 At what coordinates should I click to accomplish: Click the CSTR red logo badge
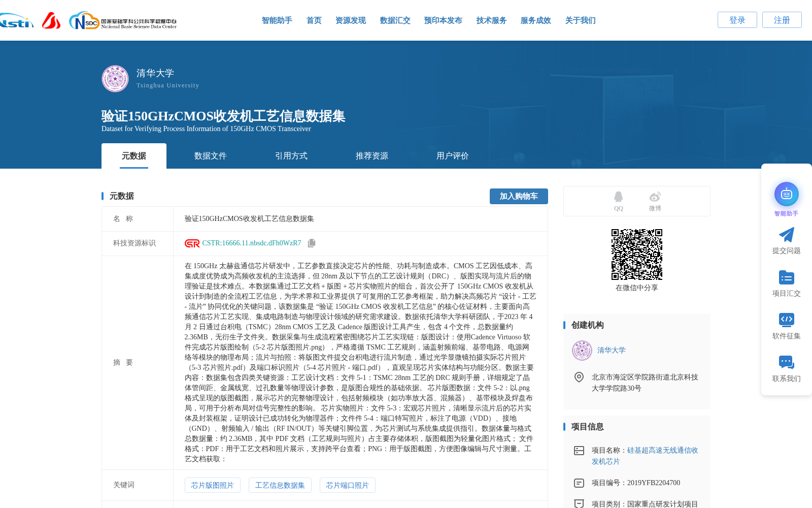coord(192,243)
